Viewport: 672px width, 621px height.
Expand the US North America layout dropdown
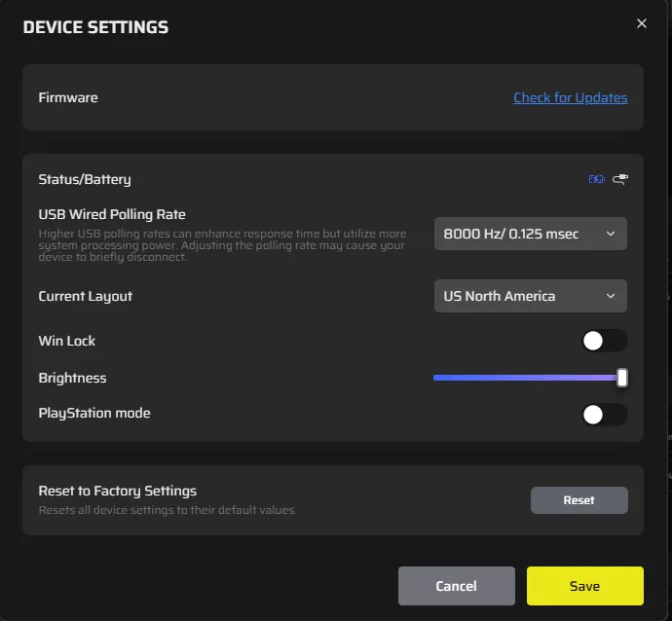(x=530, y=296)
